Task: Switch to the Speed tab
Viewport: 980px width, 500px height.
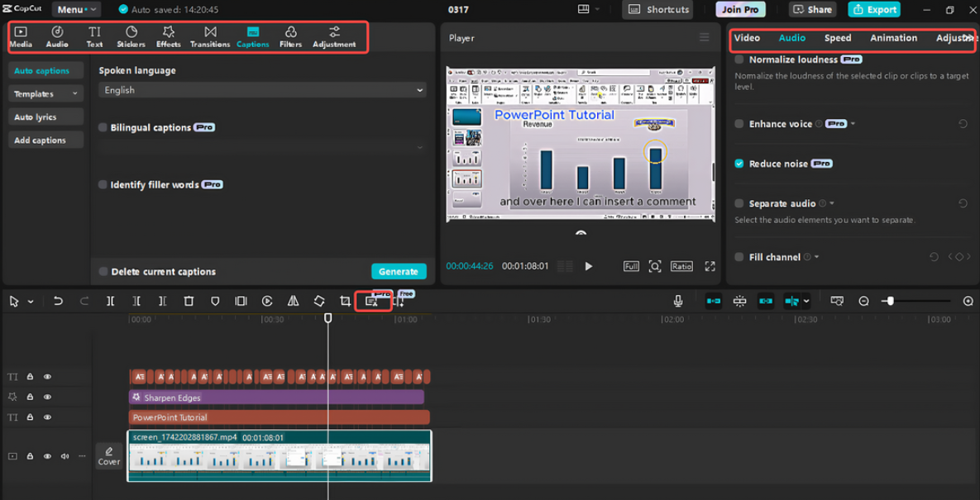Action: coord(838,38)
